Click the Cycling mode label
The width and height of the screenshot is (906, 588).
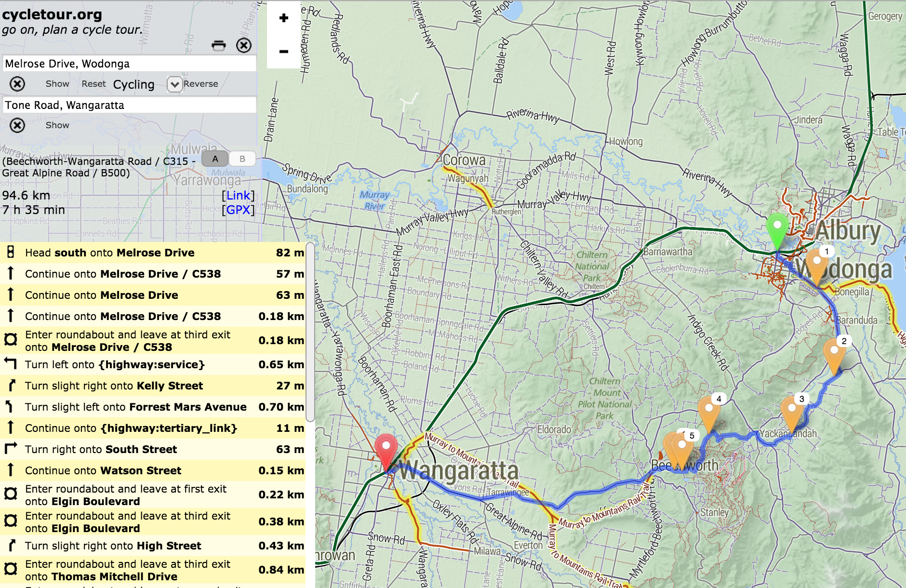(x=133, y=84)
